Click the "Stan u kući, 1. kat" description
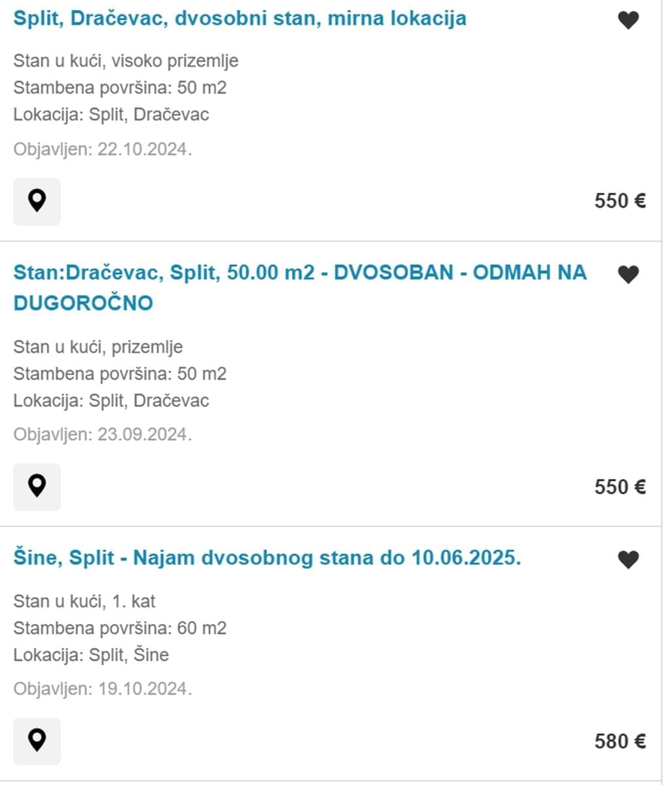672x785 pixels. (84, 601)
